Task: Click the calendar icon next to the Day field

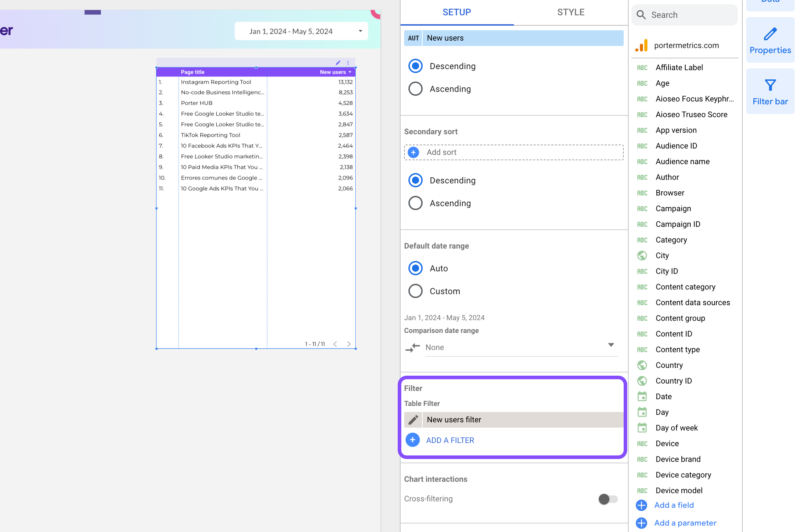Action: click(x=642, y=412)
